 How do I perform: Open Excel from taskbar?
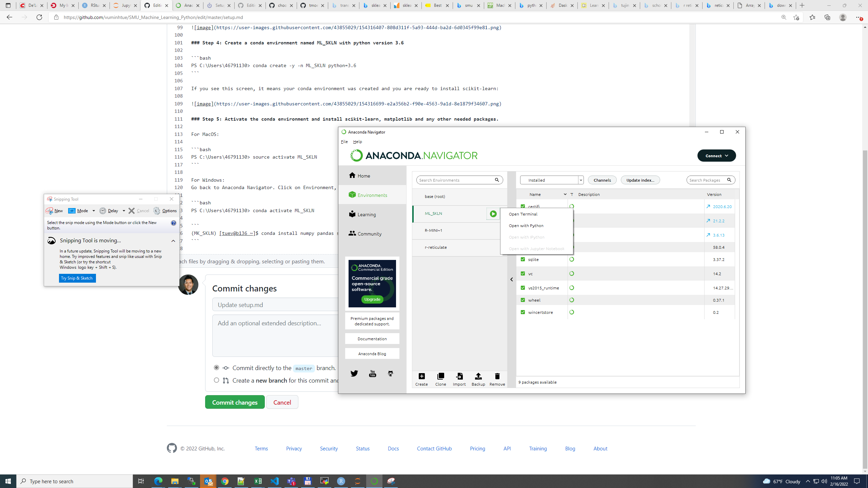258,481
